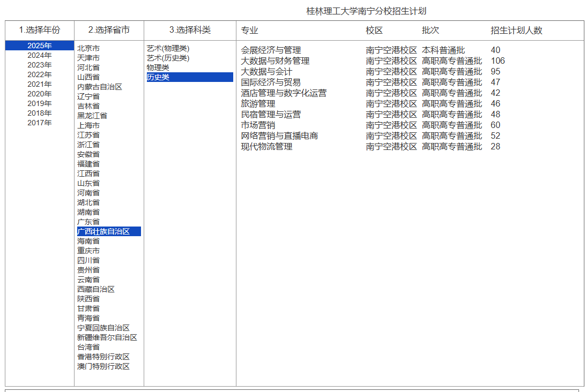Select 吉林省 from the list

pos(88,106)
